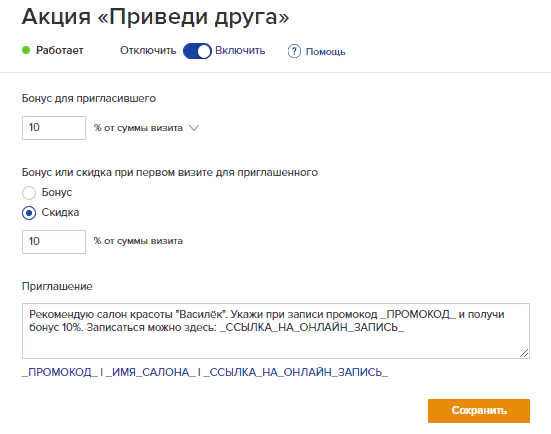Click the green 'Работает' status dot

pyautogui.click(x=26, y=50)
